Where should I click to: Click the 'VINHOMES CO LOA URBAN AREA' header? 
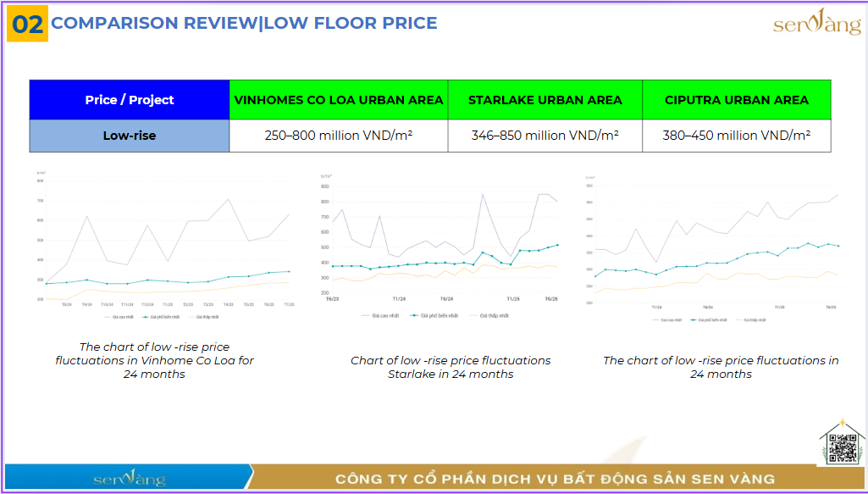coord(339,100)
